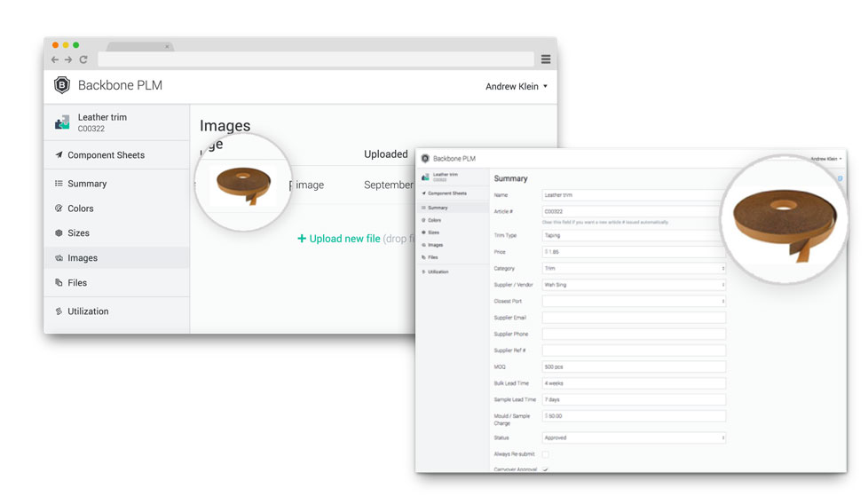The height and width of the screenshot is (504, 868).
Task: Click Upload new file link
Action: [344, 239]
